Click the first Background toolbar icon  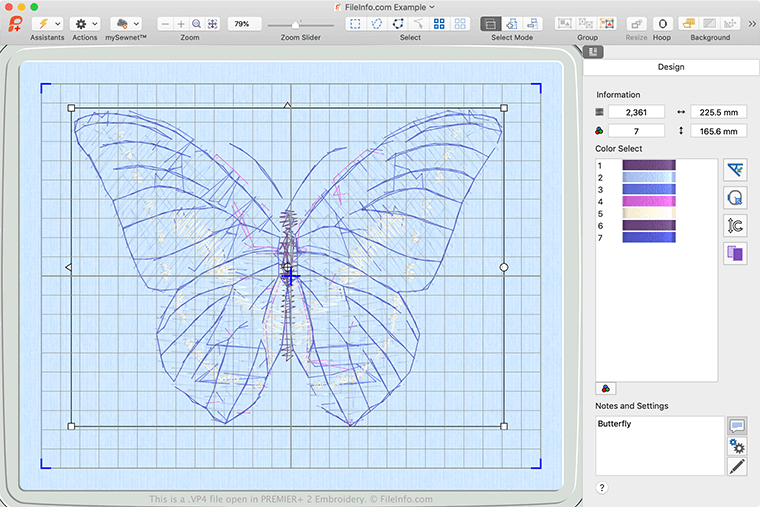pyautogui.click(x=688, y=23)
